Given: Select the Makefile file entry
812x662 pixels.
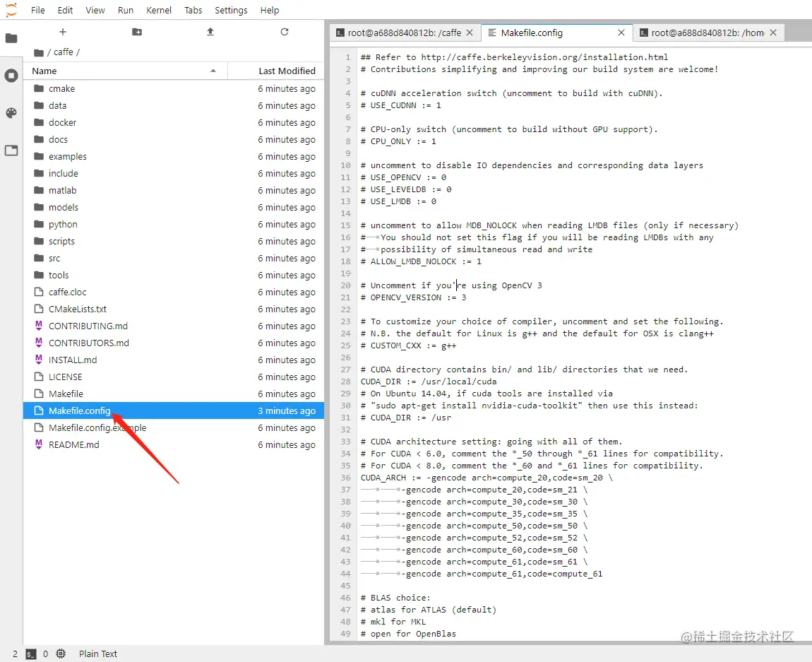Looking at the screenshot, I should pyautogui.click(x=174, y=394).
